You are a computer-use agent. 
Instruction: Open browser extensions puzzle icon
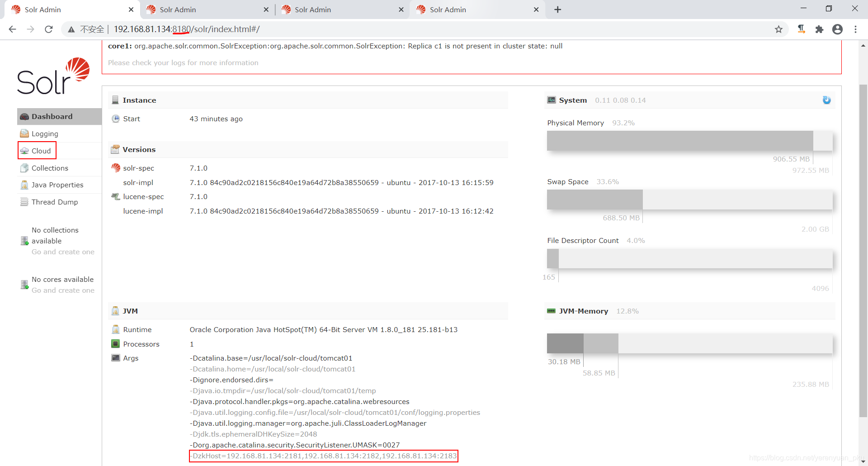[x=819, y=29]
